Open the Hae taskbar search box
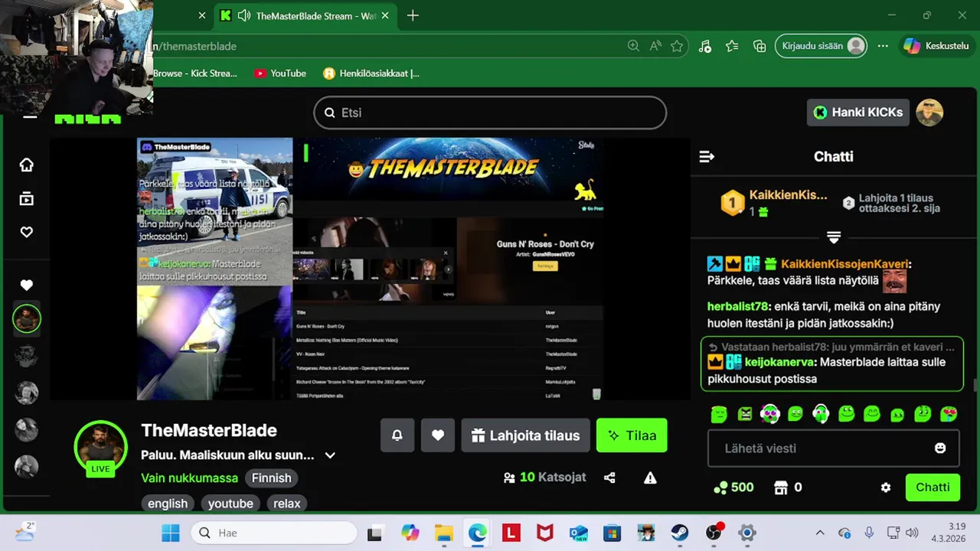980x551 pixels. click(273, 533)
